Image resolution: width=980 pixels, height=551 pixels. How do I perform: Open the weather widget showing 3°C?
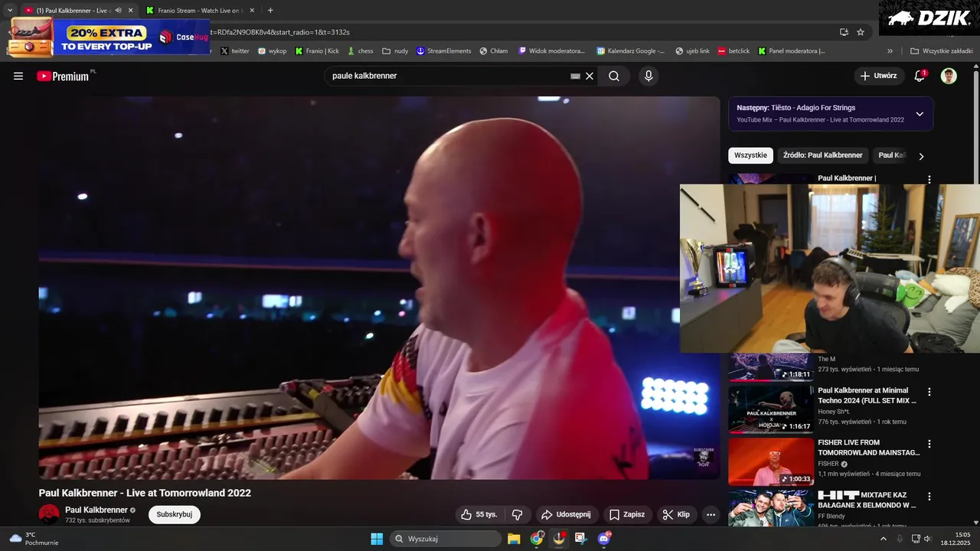pos(34,539)
